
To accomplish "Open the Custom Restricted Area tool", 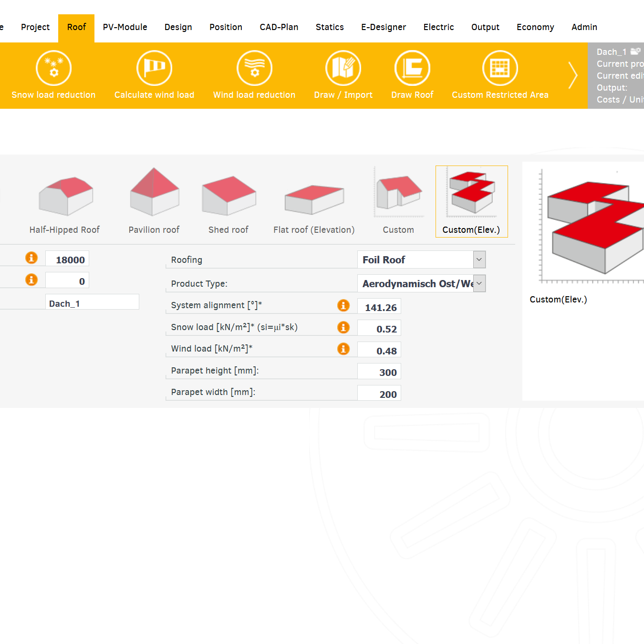I will click(500, 68).
